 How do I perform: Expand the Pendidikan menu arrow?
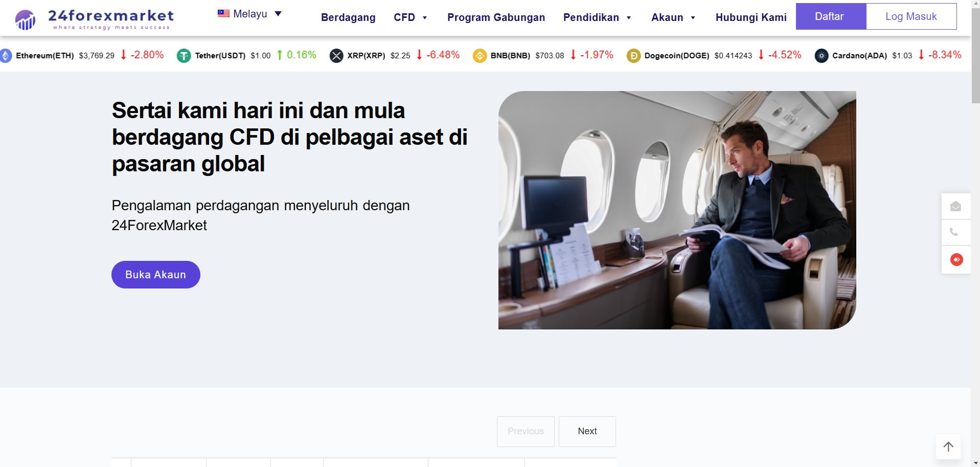(x=629, y=18)
